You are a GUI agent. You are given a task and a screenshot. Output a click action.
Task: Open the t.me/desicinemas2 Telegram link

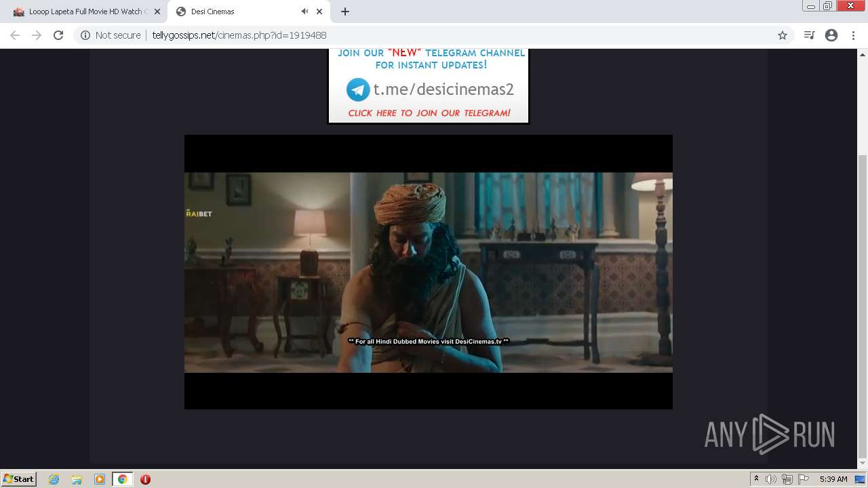(443, 89)
